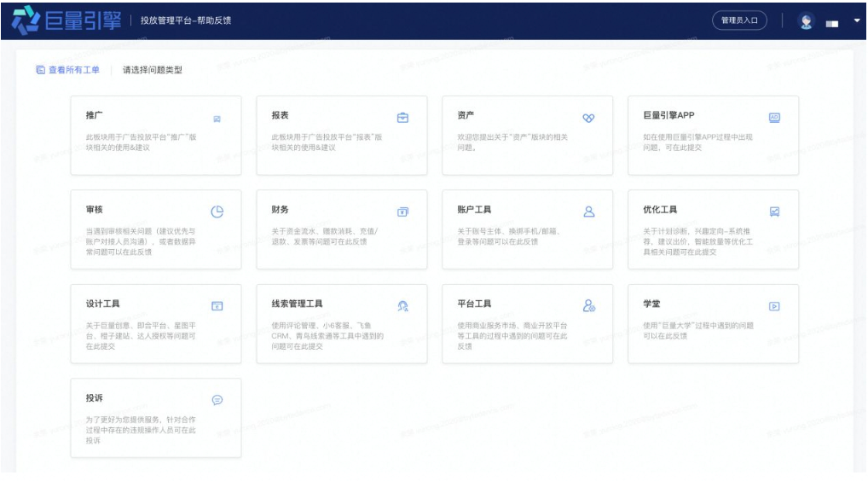
Task: Click the 资产 card description text
Action: pos(512,142)
